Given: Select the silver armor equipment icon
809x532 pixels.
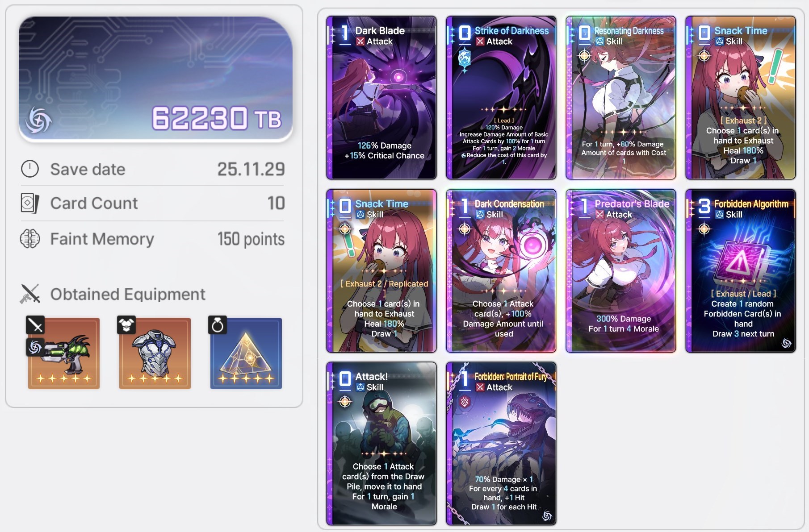Looking at the screenshot, I should click(155, 353).
